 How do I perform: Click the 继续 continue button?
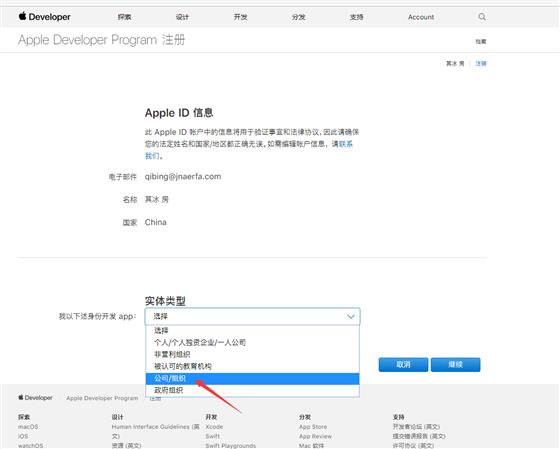click(455, 365)
